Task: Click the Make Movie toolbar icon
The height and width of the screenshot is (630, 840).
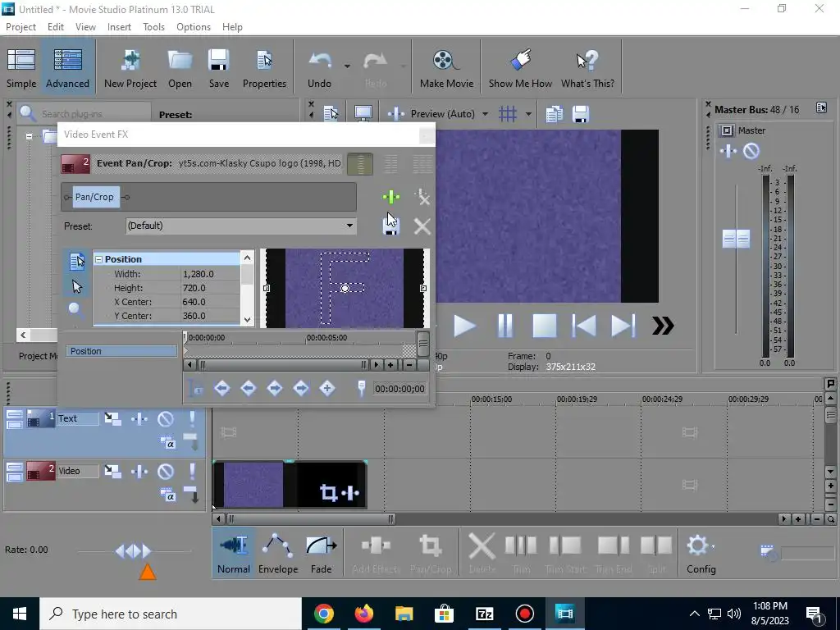Action: click(446, 68)
